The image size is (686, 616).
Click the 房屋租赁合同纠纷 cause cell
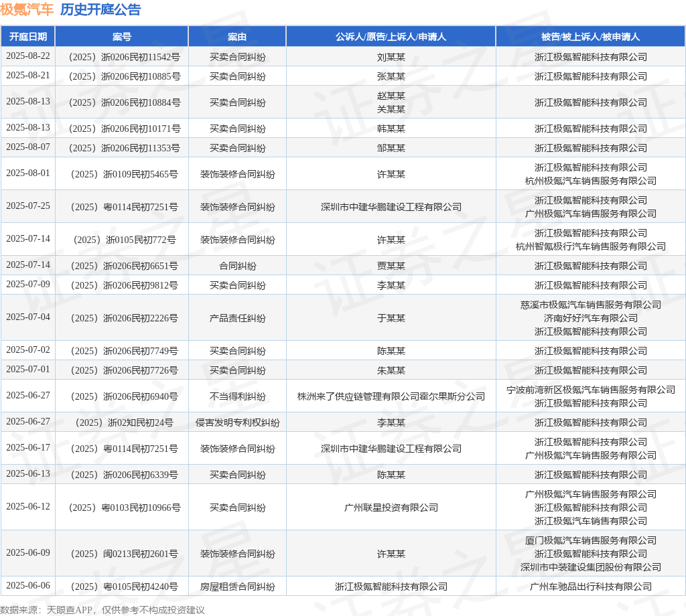[238, 587]
